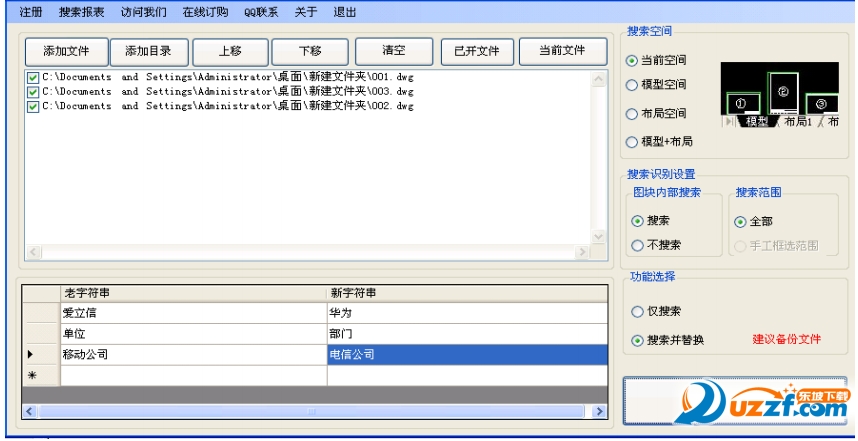Viewport: 858px width, 441px height.
Task: Open the 在线订购 menu
Action: [x=206, y=13]
